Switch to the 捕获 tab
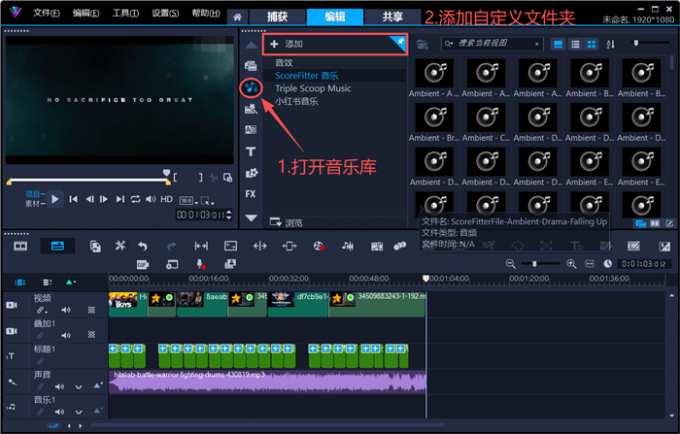 click(x=277, y=17)
